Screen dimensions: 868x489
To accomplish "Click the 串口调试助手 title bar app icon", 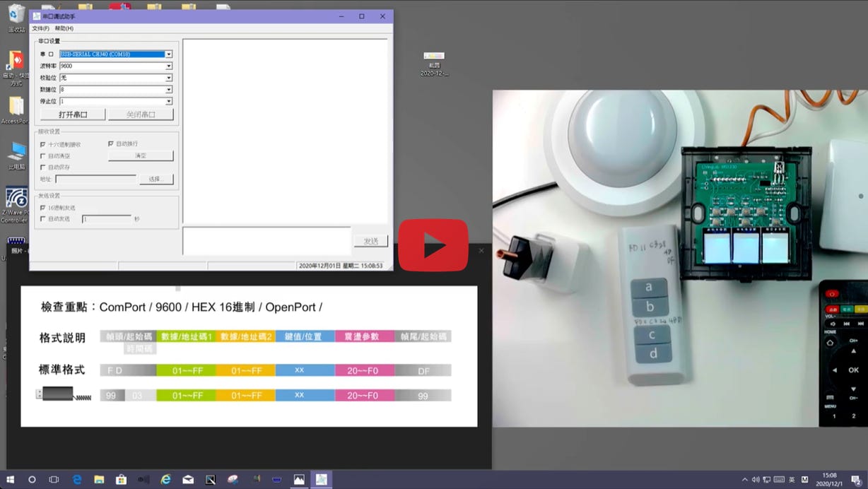I will 36,16.
